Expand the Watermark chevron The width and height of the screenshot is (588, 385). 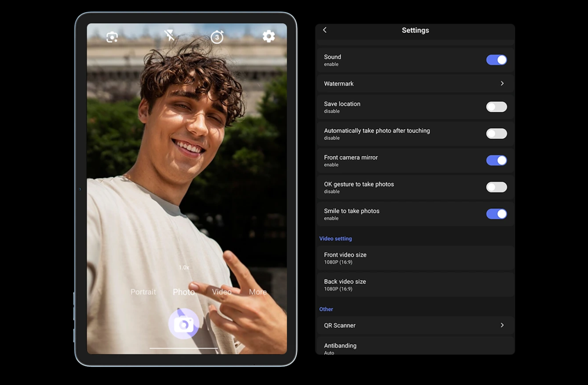pos(502,83)
